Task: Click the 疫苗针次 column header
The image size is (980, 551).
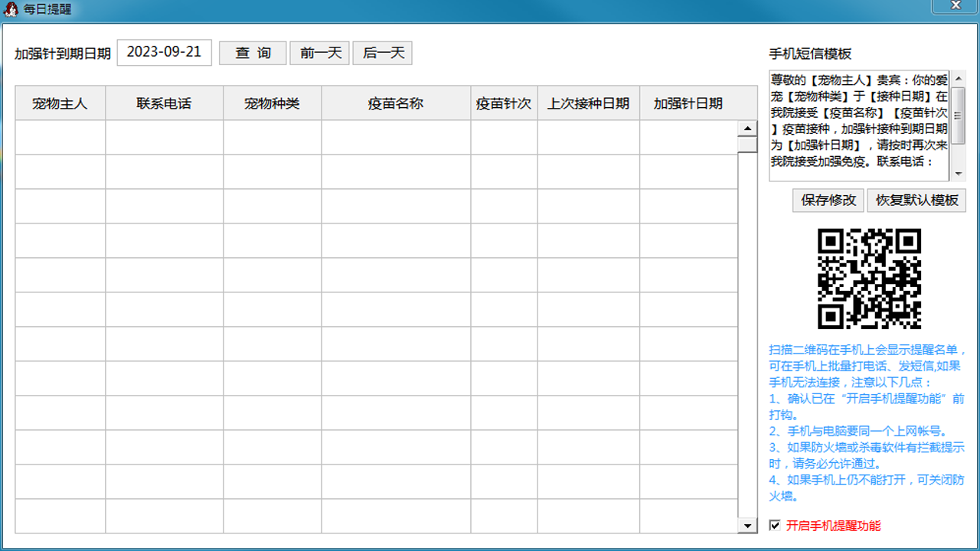Action: (x=503, y=103)
